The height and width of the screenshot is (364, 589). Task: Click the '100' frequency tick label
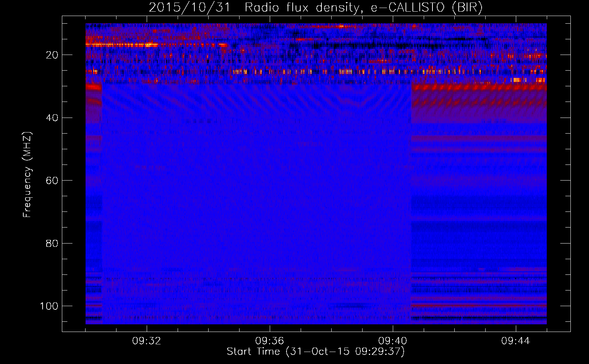coord(49,306)
